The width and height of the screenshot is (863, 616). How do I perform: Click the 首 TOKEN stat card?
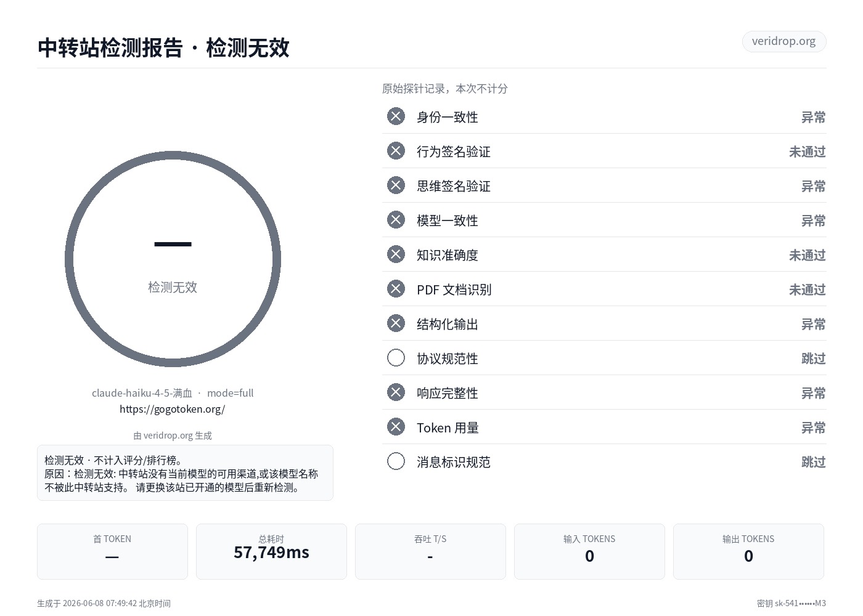point(112,551)
